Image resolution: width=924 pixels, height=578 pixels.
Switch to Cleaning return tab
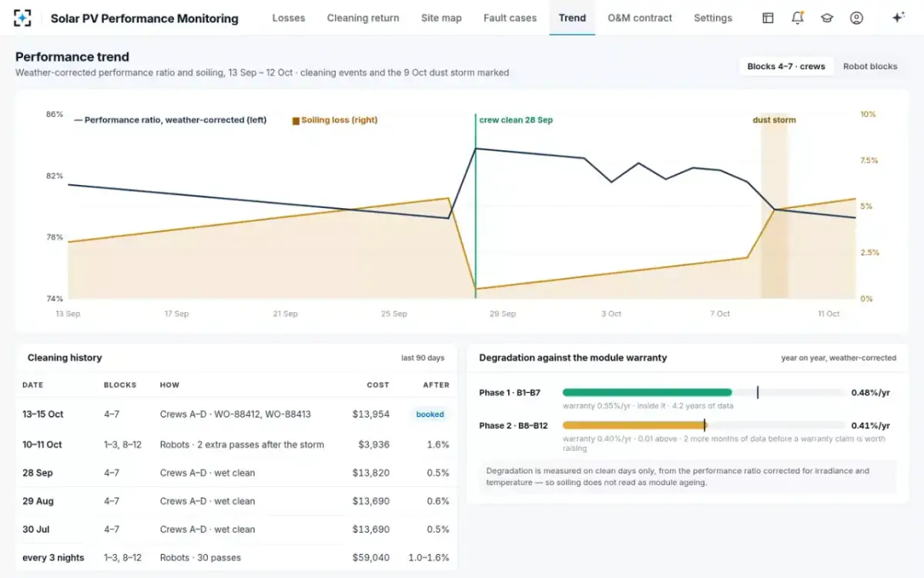pyautogui.click(x=363, y=18)
